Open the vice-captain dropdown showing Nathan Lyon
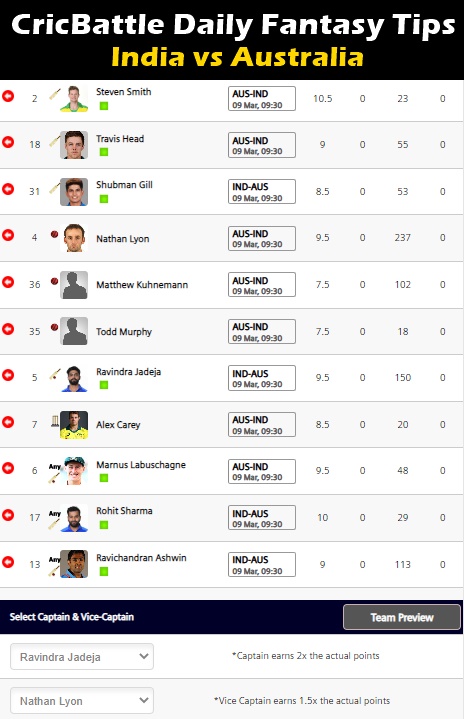The image size is (464, 719). (82, 701)
